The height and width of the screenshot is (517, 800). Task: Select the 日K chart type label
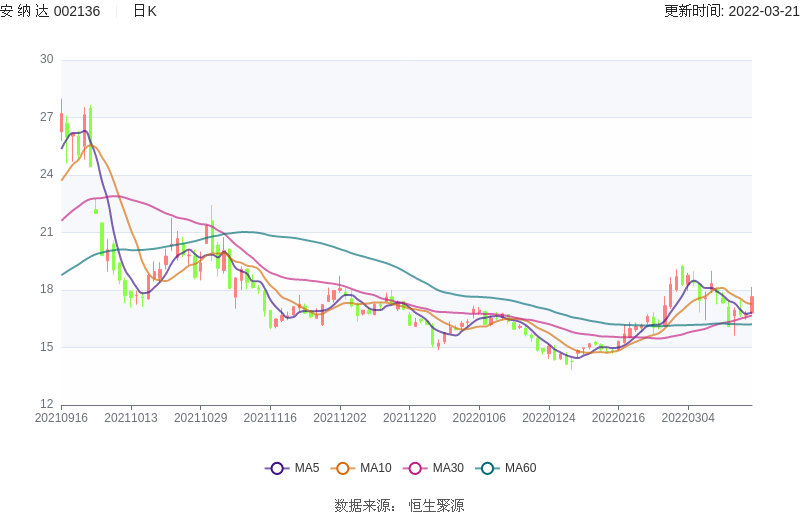click(x=145, y=11)
